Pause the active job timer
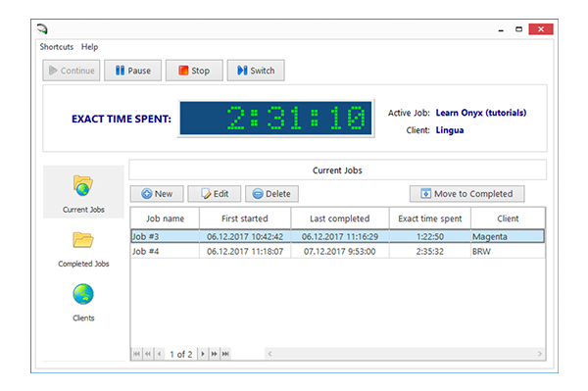588x391 pixels. 132,71
